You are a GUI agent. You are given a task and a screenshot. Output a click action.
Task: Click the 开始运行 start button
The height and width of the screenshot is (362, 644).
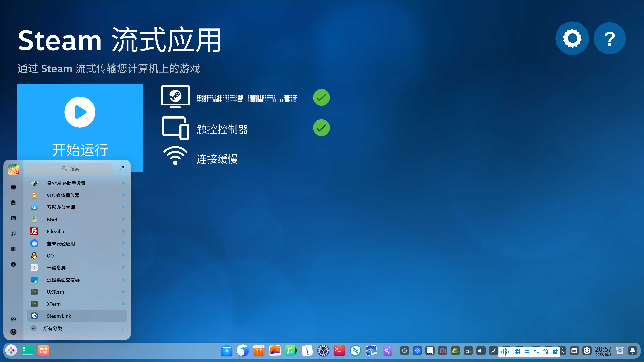[80, 150]
